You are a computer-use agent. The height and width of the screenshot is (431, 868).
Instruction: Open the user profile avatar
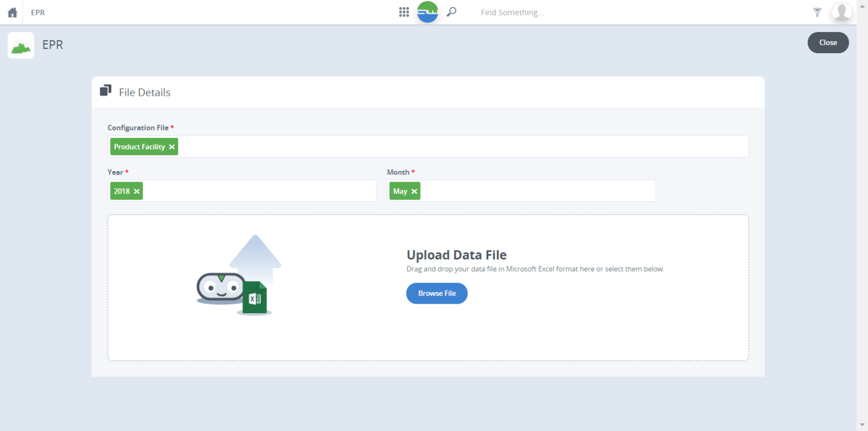(x=841, y=12)
